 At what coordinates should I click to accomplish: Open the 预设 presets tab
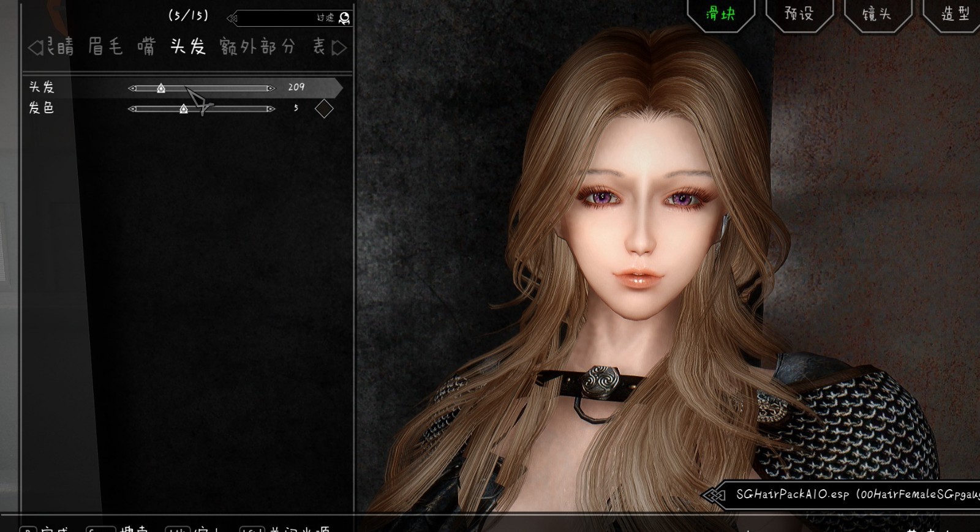799,13
